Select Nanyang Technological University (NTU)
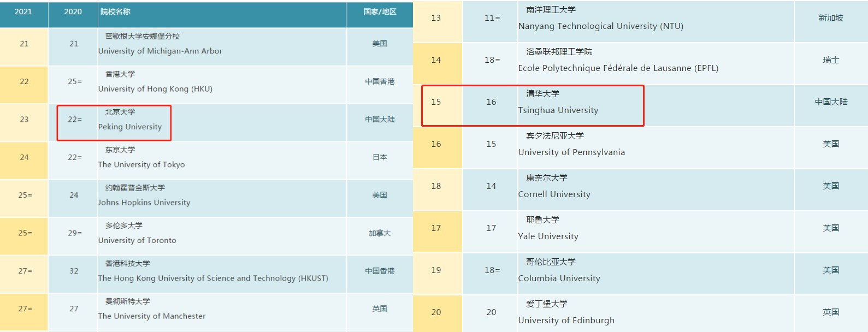Image resolution: width=868 pixels, height=332 pixels. (x=601, y=26)
